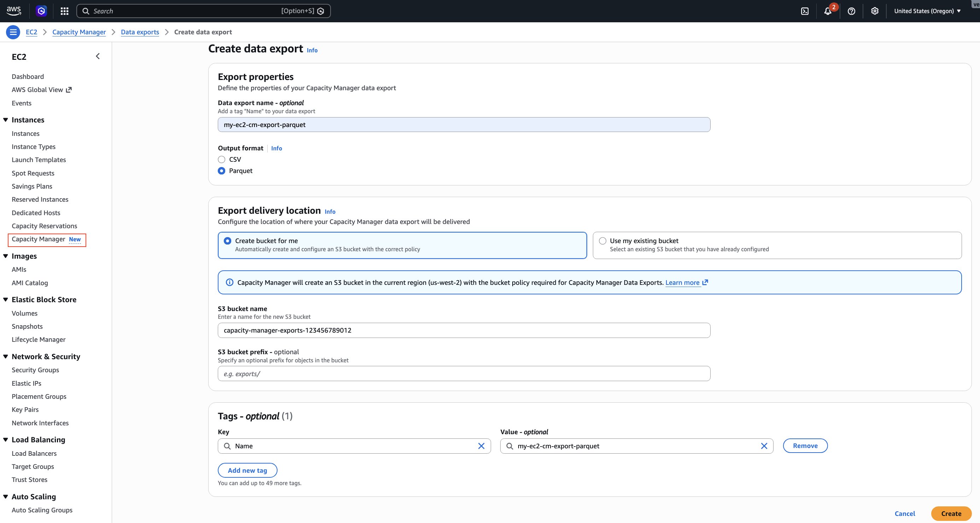Open the services grid menu icon

click(x=64, y=11)
